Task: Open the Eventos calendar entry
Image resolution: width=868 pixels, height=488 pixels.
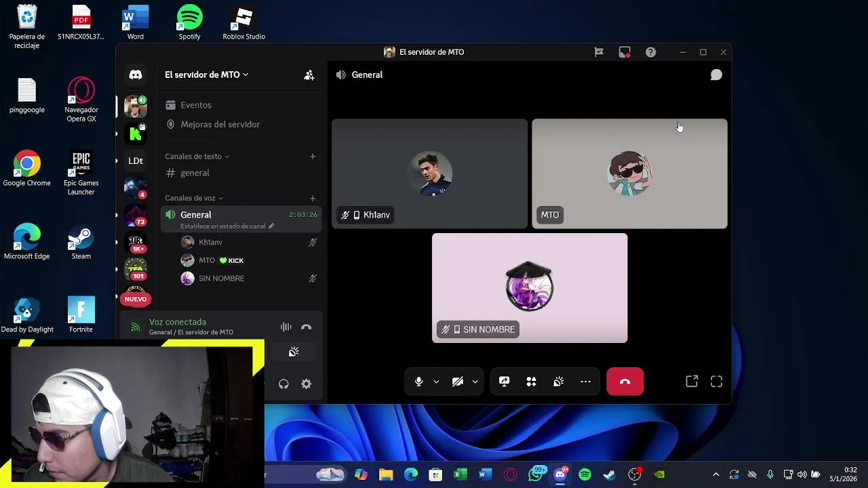Action: point(241,105)
